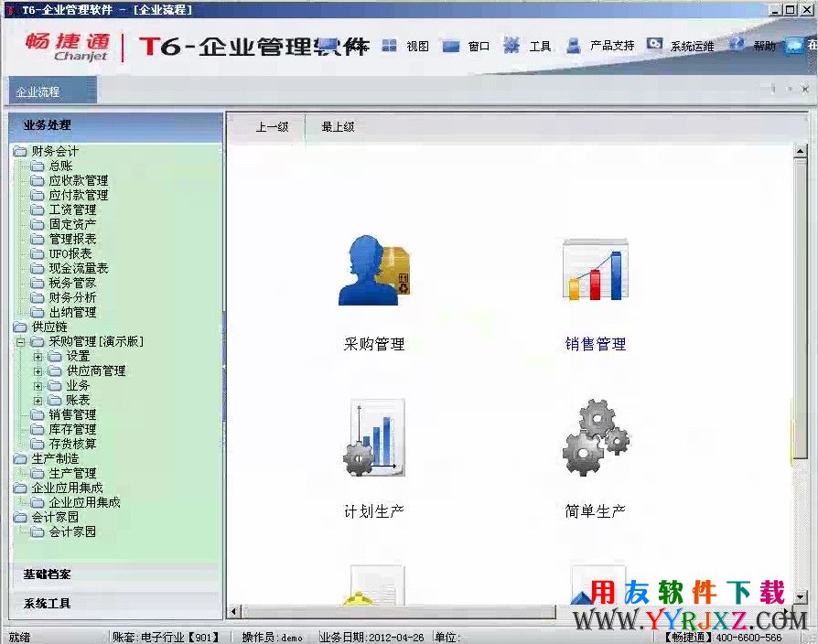Image resolution: width=818 pixels, height=644 pixels.
Task: Select the 会计家园 child item
Action: [72, 531]
